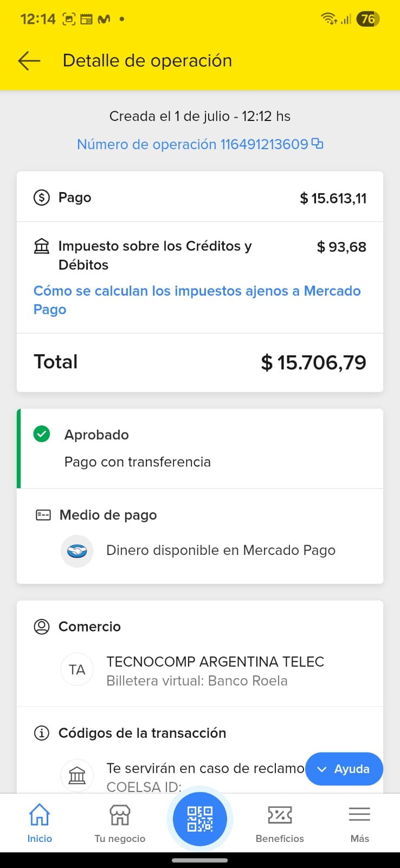
Task: Tap the back arrow icon
Action: pos(29,61)
